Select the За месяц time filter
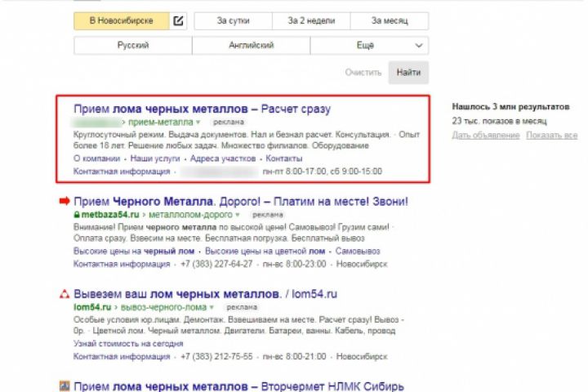This screenshot has height=392, width=588. click(390, 20)
